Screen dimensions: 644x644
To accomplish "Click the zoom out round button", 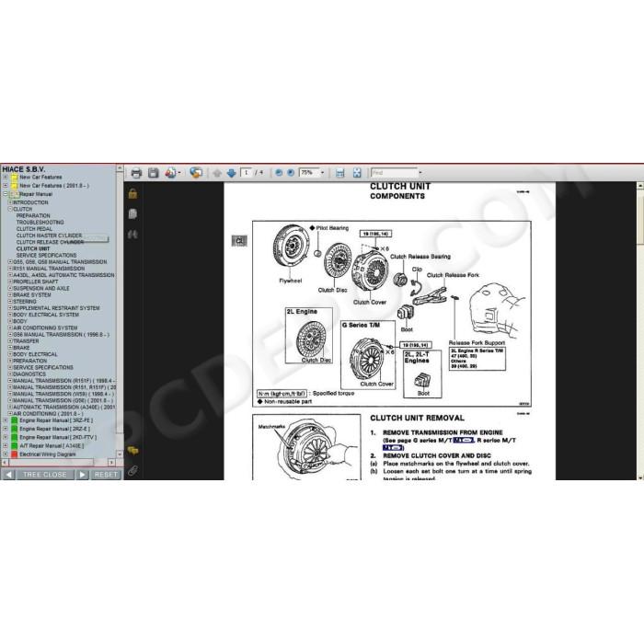I will [x=279, y=173].
